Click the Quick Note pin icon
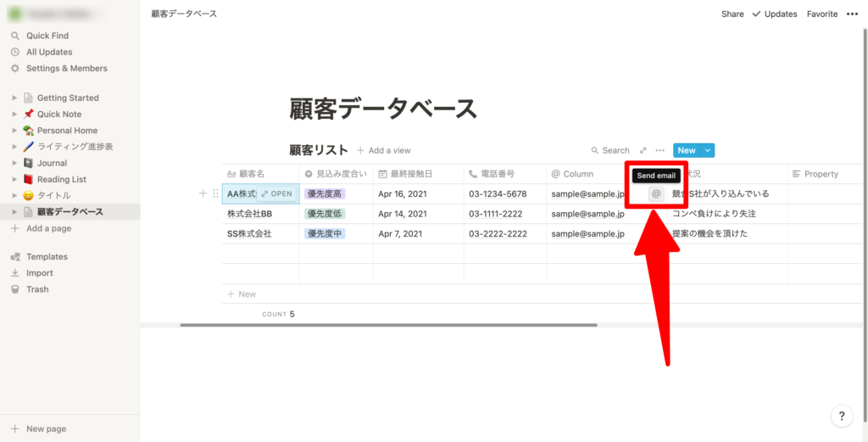 click(28, 114)
